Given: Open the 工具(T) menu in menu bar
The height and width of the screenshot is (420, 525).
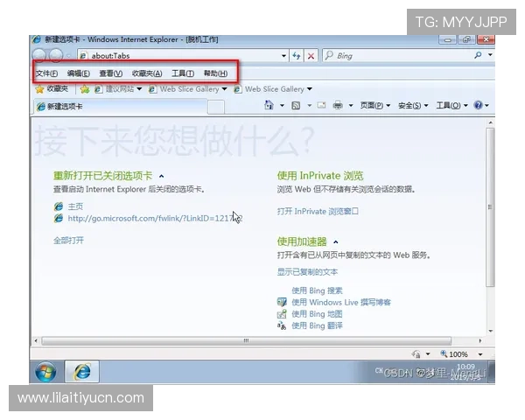Looking at the screenshot, I should (183, 73).
